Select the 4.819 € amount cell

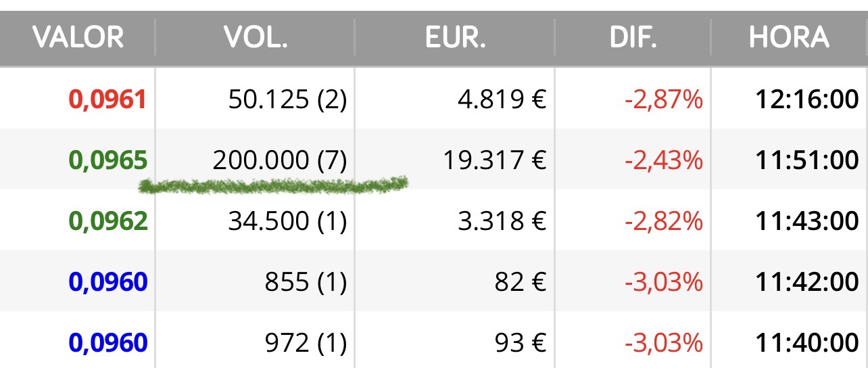point(502,100)
